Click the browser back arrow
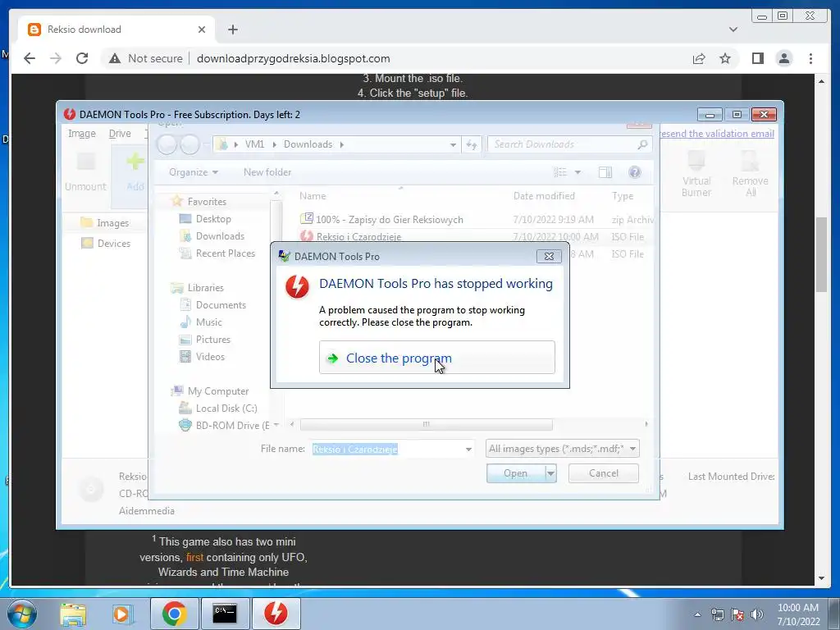 coord(30,58)
